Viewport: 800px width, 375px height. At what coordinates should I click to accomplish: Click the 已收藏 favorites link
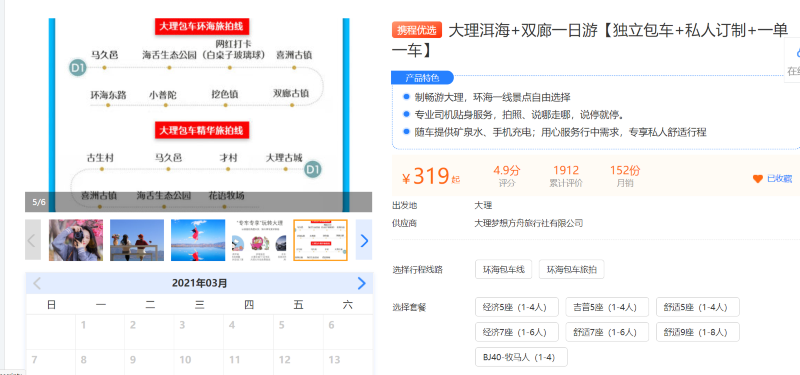coord(779,179)
